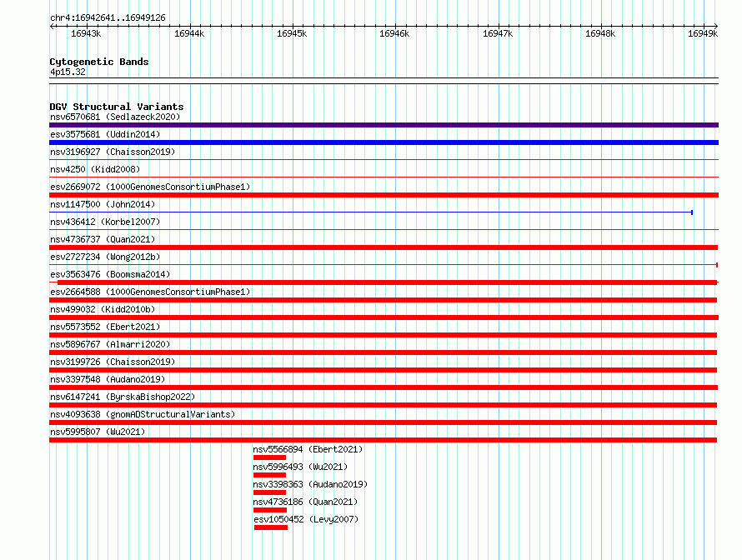The image size is (742, 560).
Task: Select the dark purple nsv6570681 variant bar
Action: [x=384, y=125]
